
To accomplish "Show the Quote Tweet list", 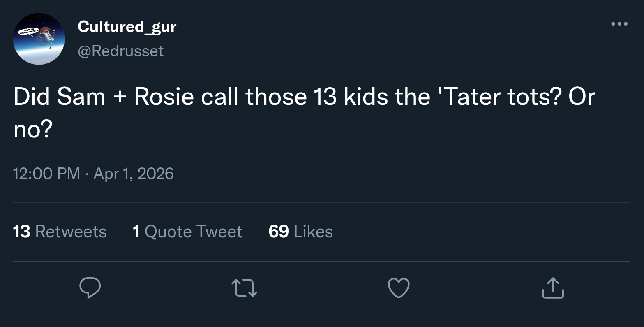I will pyautogui.click(x=194, y=232).
